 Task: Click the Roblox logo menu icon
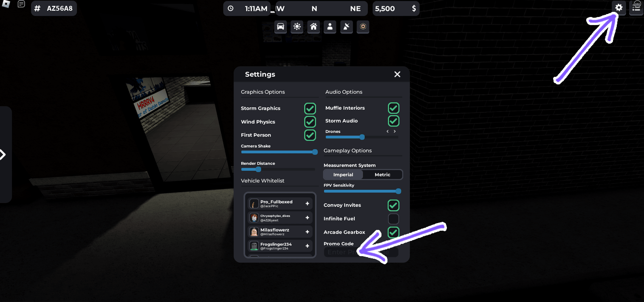coord(6,4)
